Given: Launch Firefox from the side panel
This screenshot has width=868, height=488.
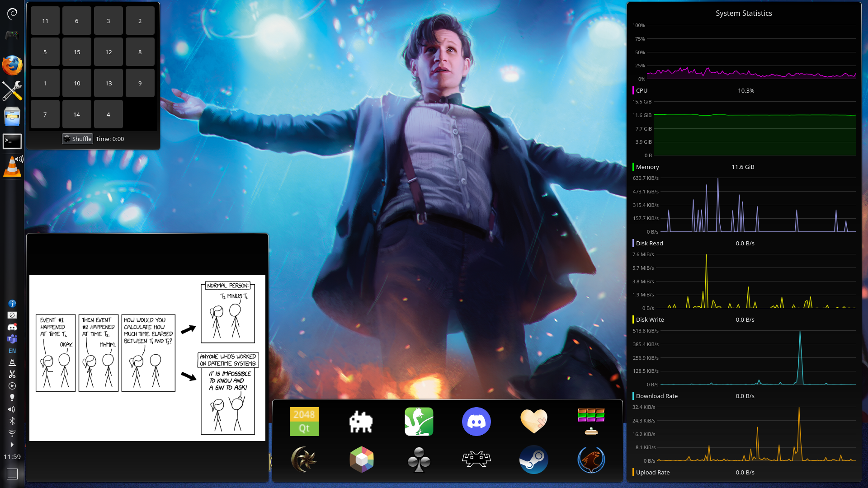Looking at the screenshot, I should [x=12, y=66].
